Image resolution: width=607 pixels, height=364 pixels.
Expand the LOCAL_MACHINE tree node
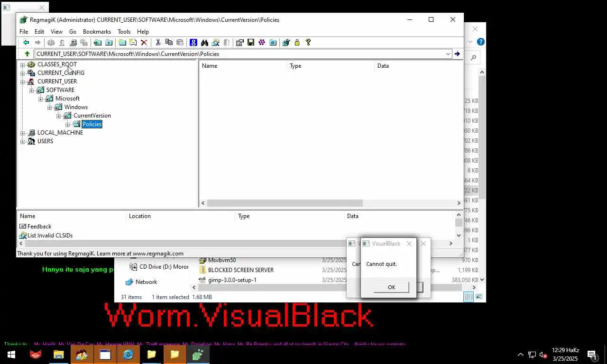tap(22, 133)
